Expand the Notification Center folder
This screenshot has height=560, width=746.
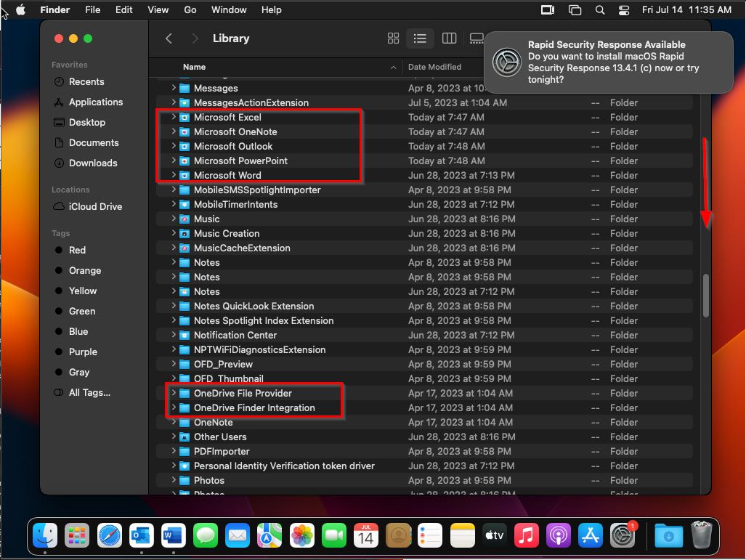pos(174,335)
